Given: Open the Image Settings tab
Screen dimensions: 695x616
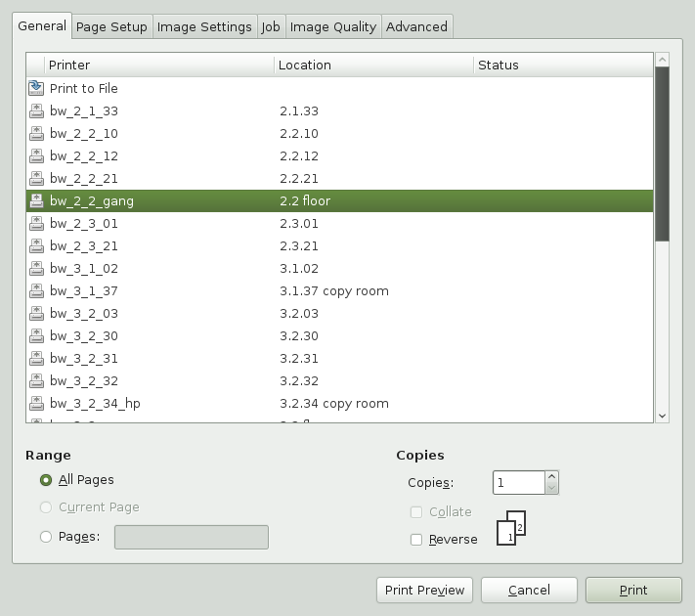Looking at the screenshot, I should tap(204, 27).
